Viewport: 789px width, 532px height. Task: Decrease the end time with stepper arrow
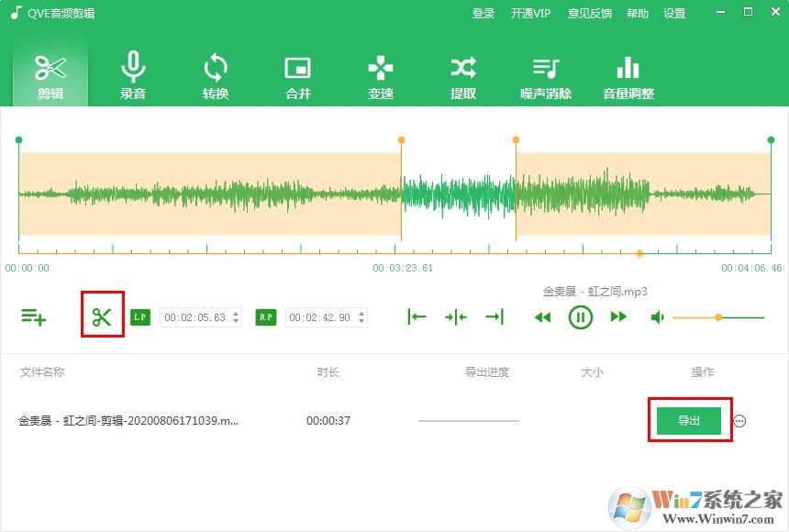(x=363, y=321)
